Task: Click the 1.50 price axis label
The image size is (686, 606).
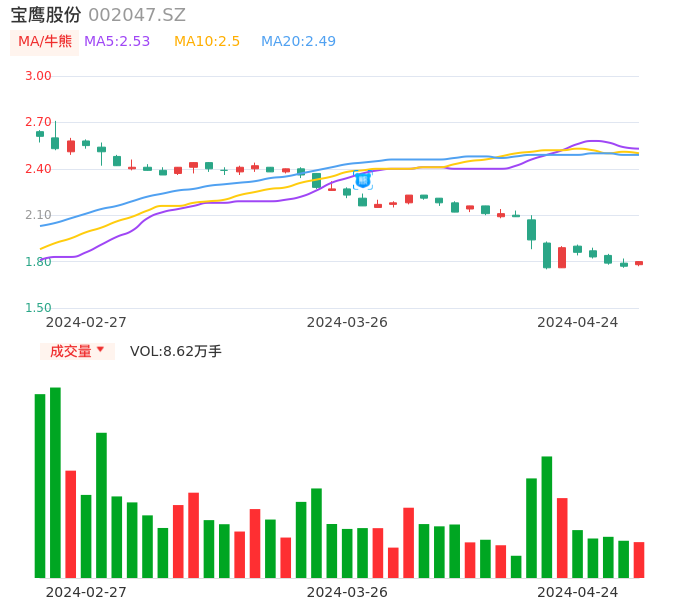Action: pos(38,308)
